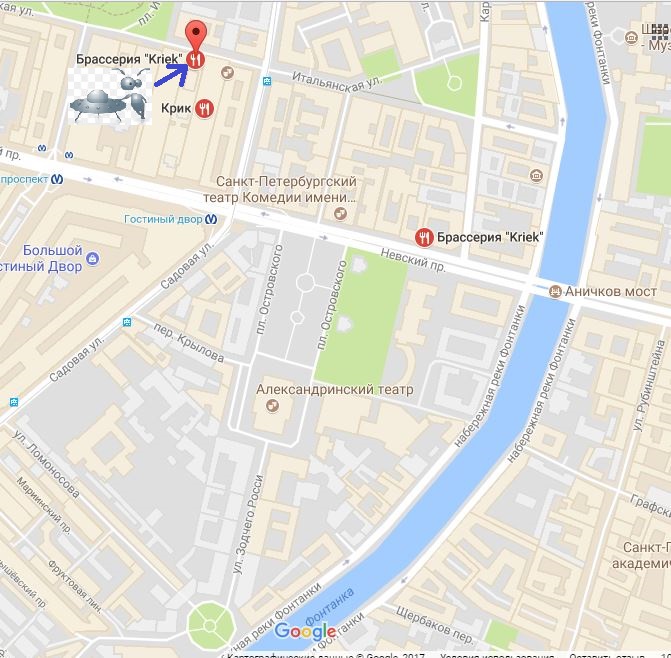Click the театр Комедии theatre icon

click(340, 213)
